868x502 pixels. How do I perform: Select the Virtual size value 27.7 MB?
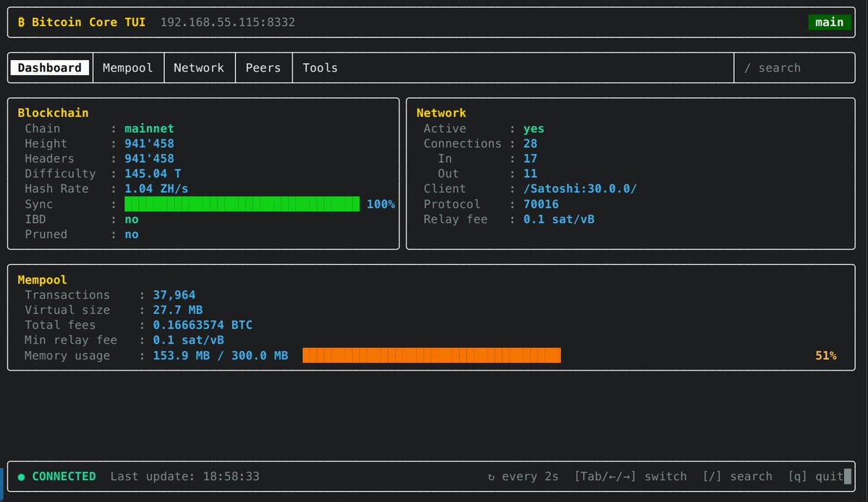[x=178, y=310]
